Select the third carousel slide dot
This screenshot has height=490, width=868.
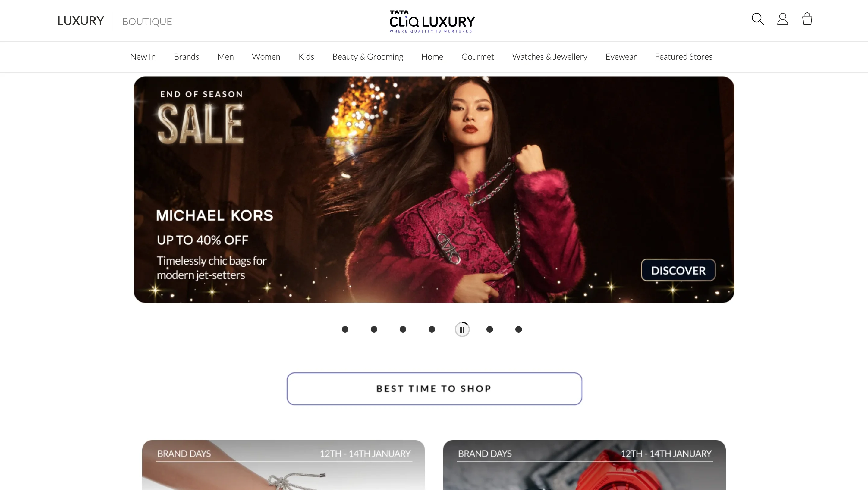point(403,329)
